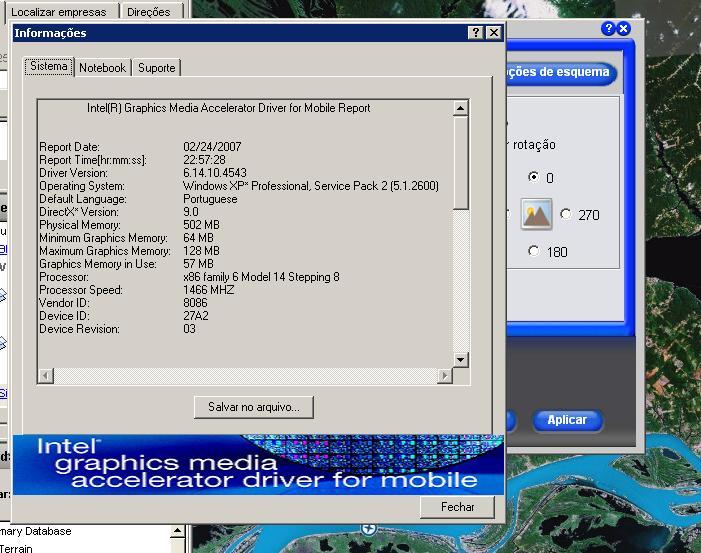Switch to the Sistema tab
Viewport: 701px width, 553px height.
point(49,67)
